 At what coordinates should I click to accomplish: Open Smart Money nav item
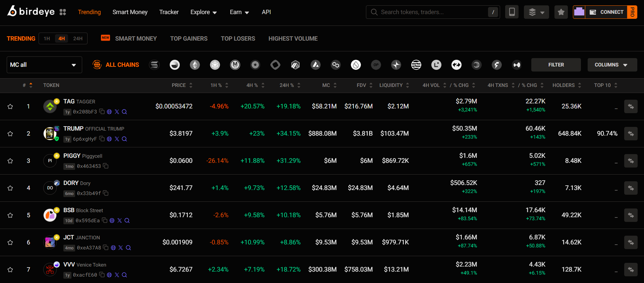coord(130,12)
